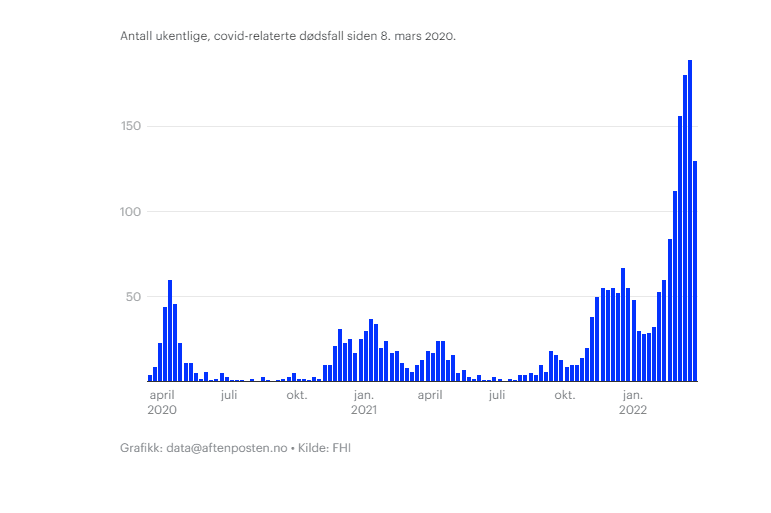Click the first 'juli' x-axis label

coord(229,395)
